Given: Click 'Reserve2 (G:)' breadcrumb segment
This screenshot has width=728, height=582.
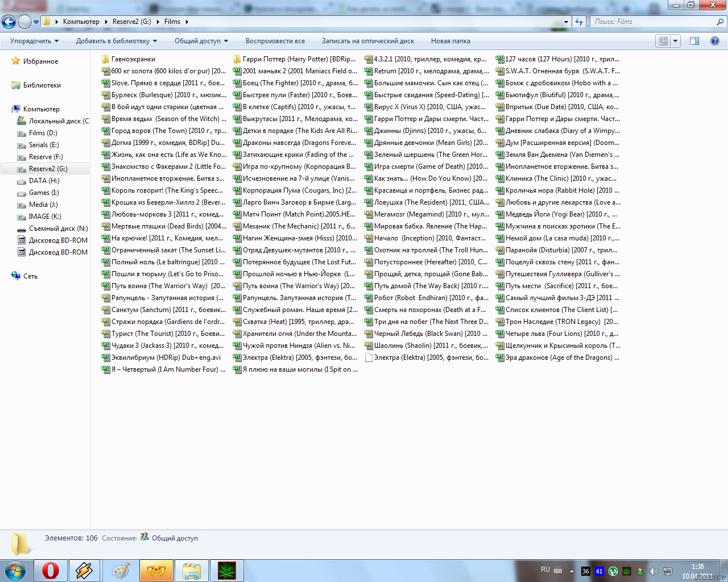Looking at the screenshot, I should tap(131, 22).
